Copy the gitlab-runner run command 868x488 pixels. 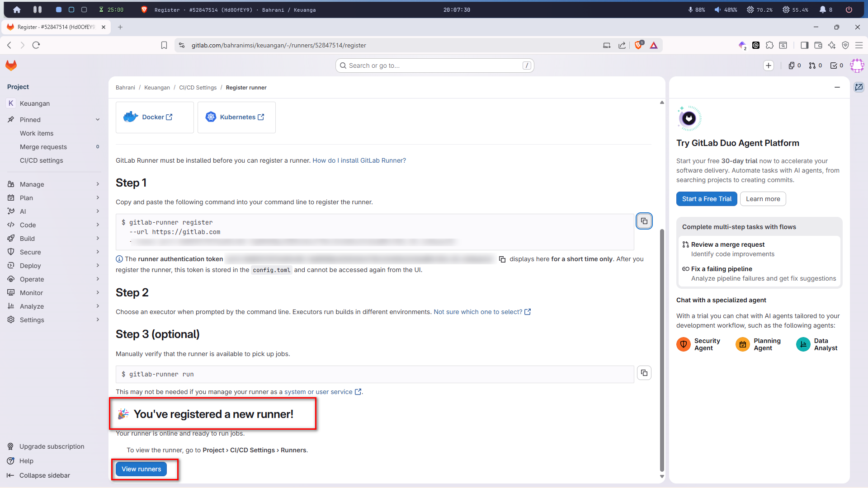(x=644, y=373)
